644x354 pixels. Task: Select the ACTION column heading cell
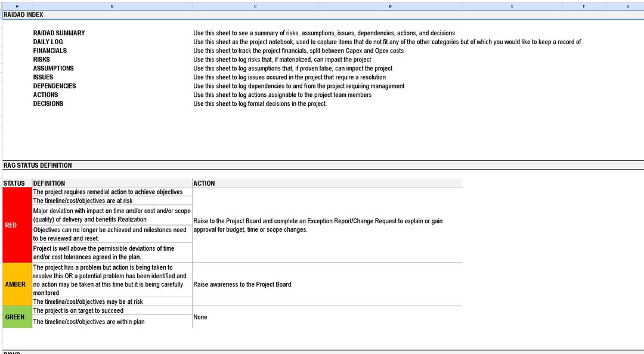[x=203, y=183]
